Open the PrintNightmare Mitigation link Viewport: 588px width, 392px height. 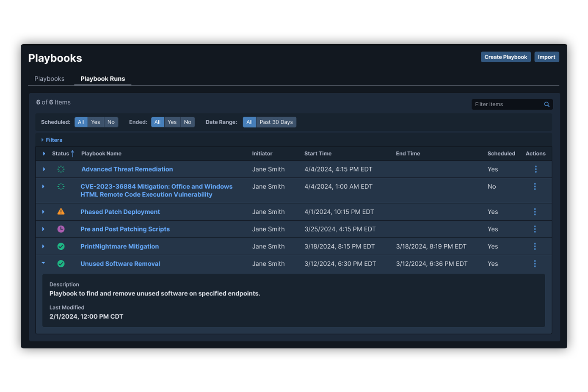coord(119,246)
